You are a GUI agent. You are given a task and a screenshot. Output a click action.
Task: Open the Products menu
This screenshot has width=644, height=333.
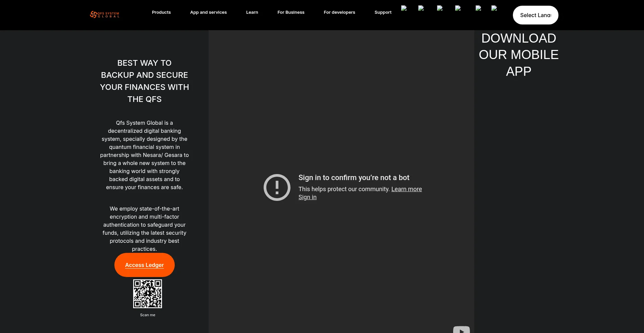pyautogui.click(x=161, y=12)
